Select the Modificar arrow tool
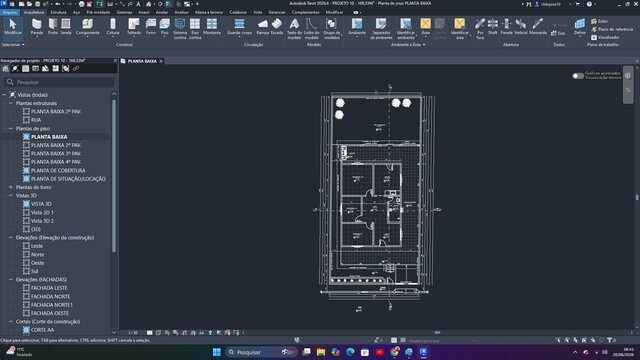Image resolution: width=640 pixels, height=360 pixels. click(13, 27)
